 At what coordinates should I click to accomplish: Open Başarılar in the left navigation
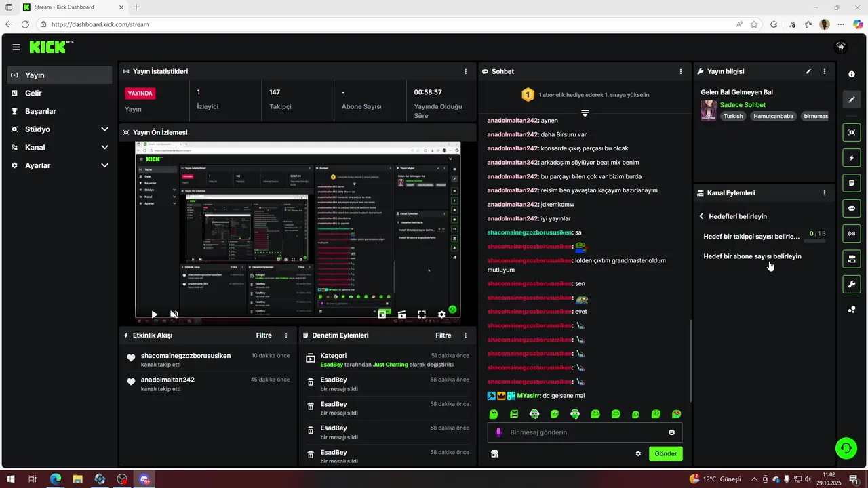pyautogui.click(x=60, y=111)
